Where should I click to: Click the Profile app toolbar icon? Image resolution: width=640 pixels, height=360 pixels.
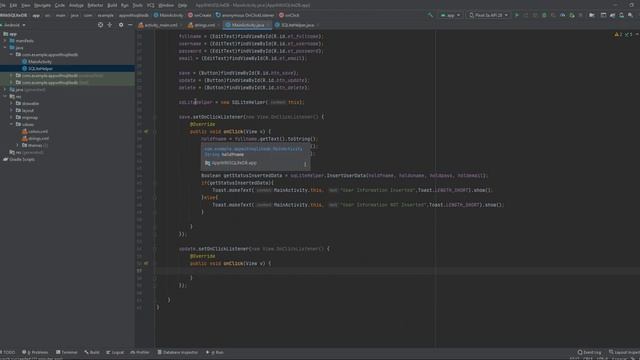coord(562,15)
